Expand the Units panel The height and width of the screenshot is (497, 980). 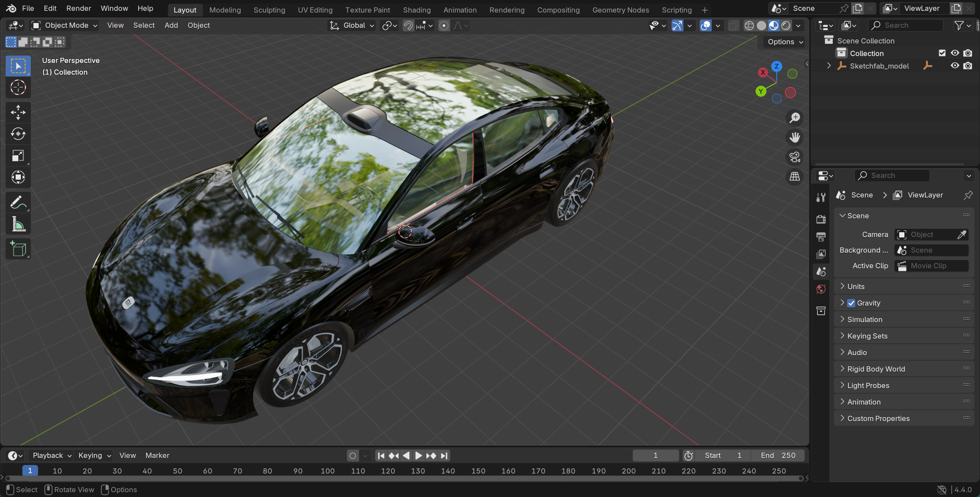tap(856, 286)
